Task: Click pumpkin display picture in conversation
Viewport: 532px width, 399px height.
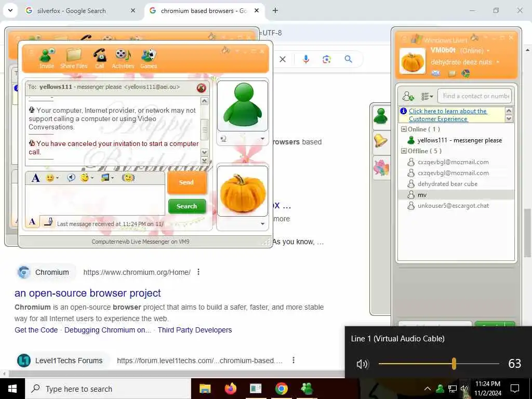Action: pos(242,191)
